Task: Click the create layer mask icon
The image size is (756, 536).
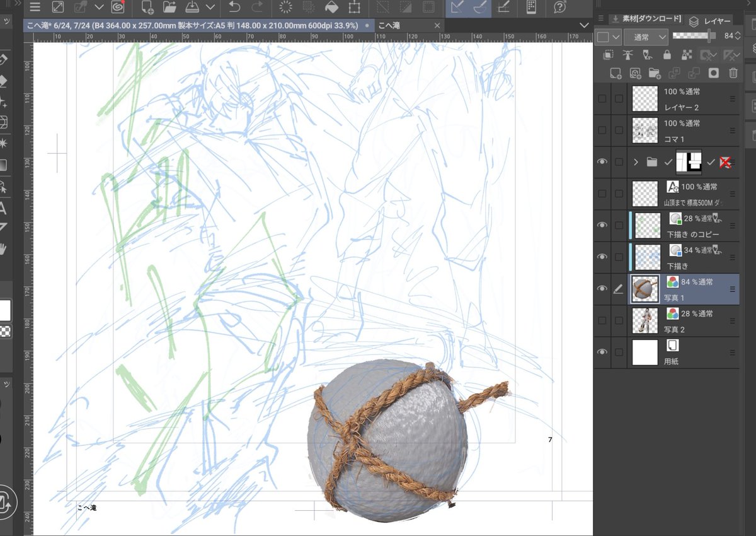Action: pyautogui.click(x=714, y=73)
